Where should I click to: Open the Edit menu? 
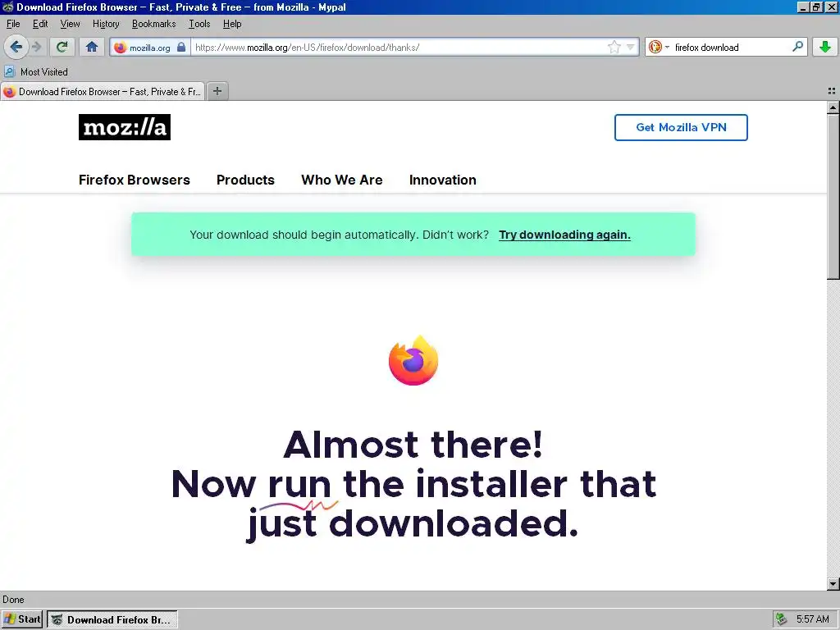40,24
